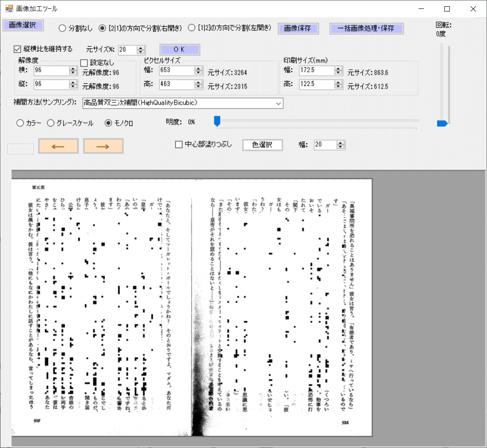The height and width of the screenshot is (448, 487).
Task: Decrease ピクセルサイズ 幅 with down arrow
Action: 198,73
